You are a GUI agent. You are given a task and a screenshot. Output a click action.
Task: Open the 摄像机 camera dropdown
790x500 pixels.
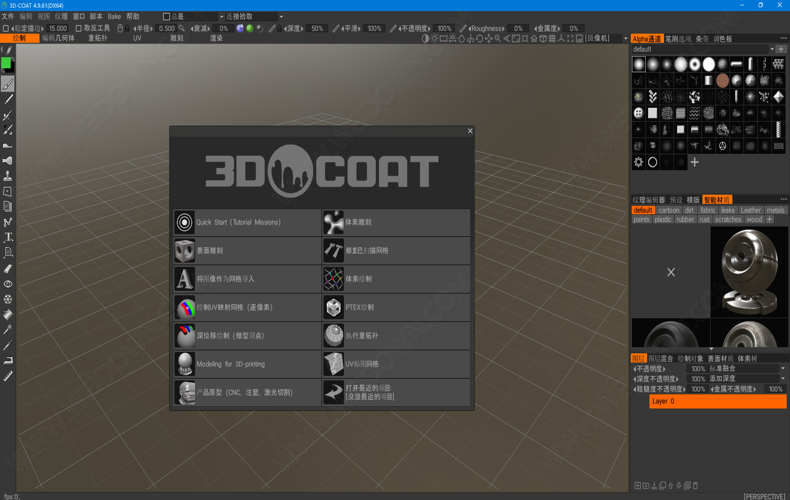(x=626, y=38)
